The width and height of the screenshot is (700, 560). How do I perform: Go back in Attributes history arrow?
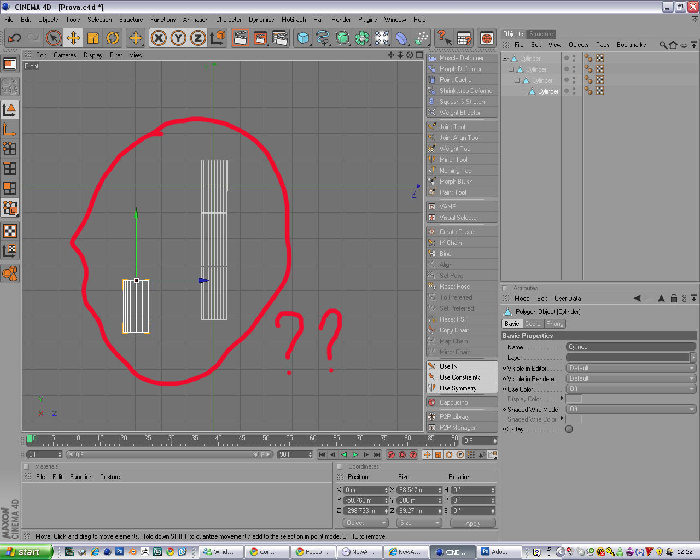tap(637, 298)
